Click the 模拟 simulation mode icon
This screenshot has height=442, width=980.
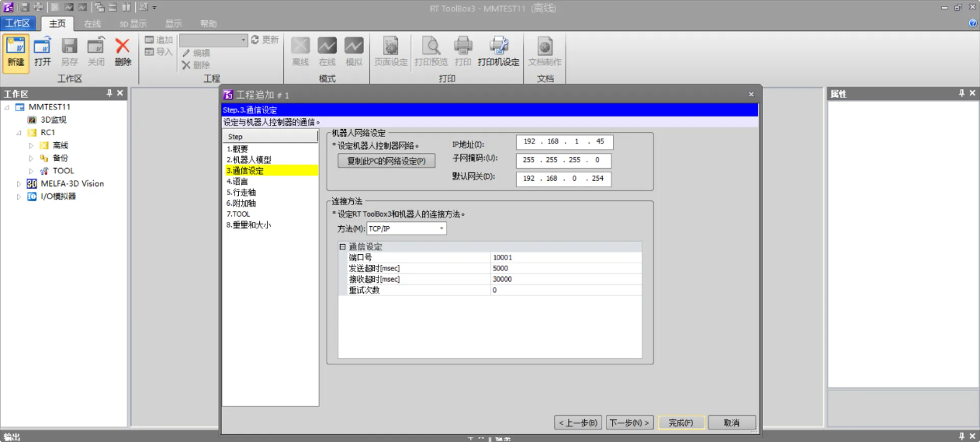[354, 51]
